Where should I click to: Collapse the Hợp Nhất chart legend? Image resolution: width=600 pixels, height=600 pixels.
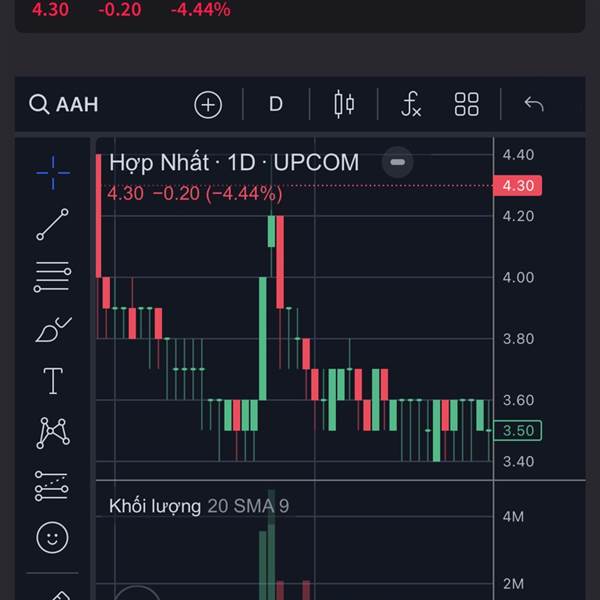tap(398, 162)
